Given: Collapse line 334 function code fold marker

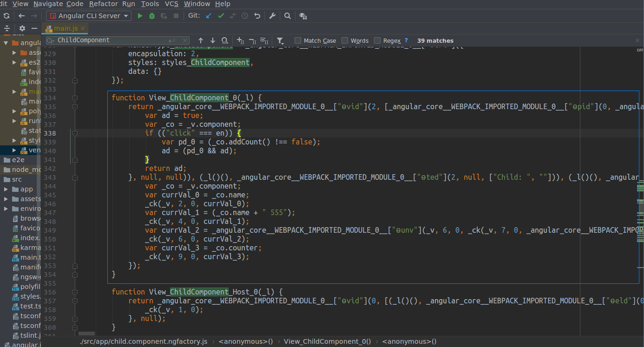Looking at the screenshot, I should (75, 98).
